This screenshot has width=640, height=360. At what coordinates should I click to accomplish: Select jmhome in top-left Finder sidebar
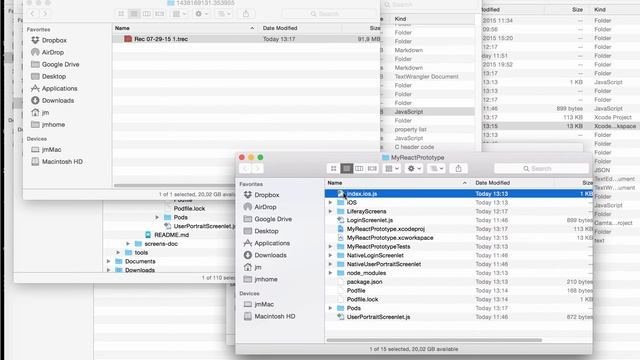pyautogui.click(x=48, y=124)
